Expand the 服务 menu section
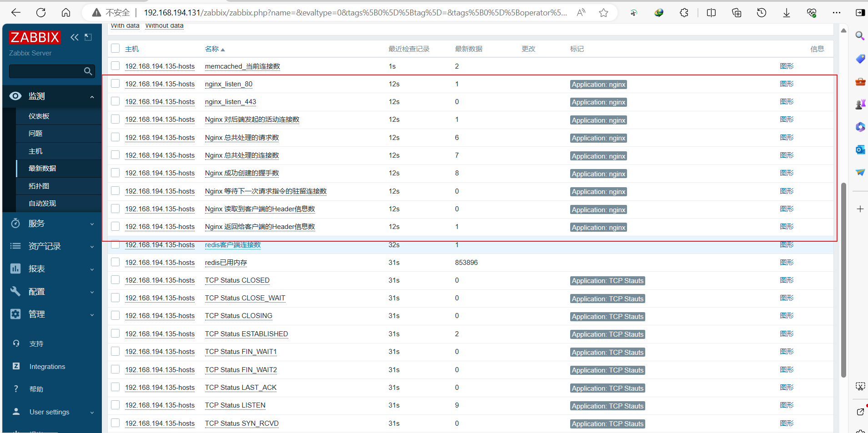 52,224
